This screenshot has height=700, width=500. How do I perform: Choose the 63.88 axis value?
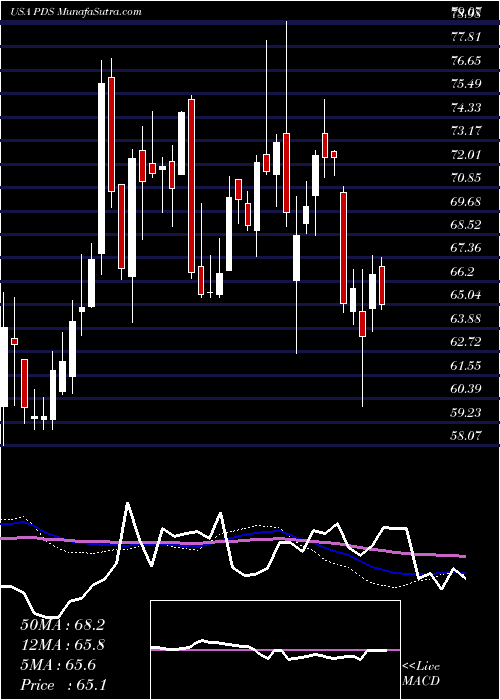[x=466, y=318]
